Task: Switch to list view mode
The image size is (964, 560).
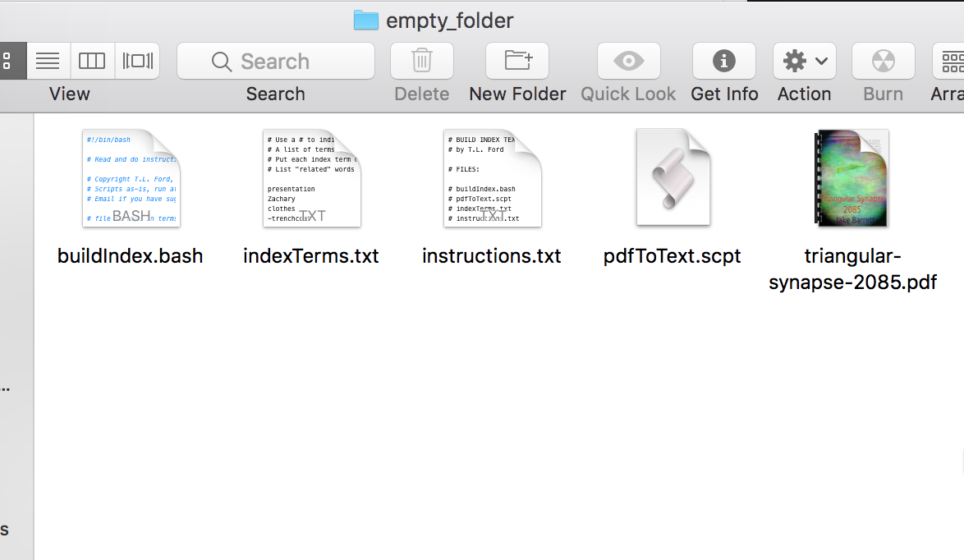Action: 48,61
